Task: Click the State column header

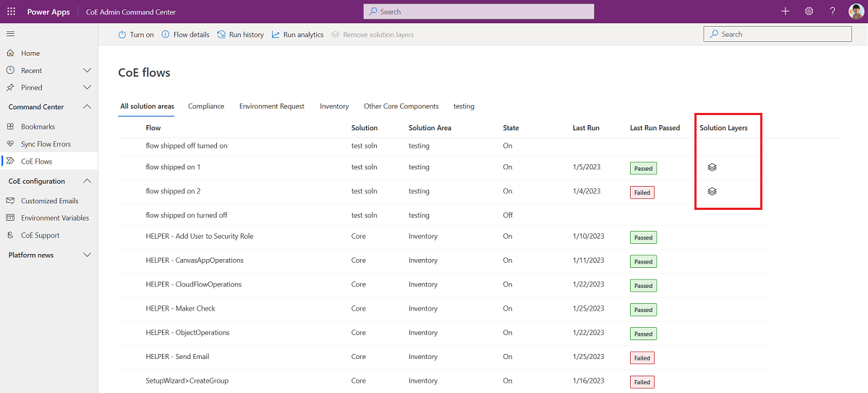Action: tap(511, 128)
